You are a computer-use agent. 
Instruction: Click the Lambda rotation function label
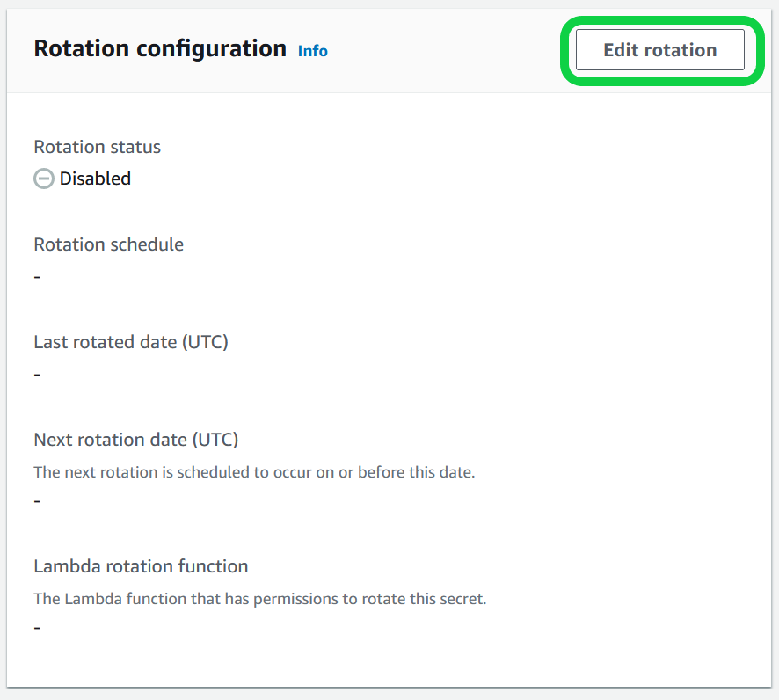tap(141, 566)
